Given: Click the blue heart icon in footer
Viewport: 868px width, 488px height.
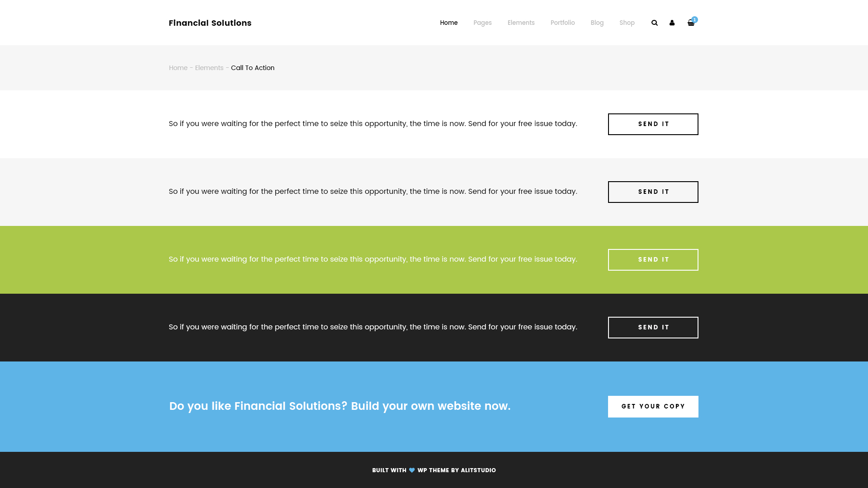Looking at the screenshot, I should point(412,470).
